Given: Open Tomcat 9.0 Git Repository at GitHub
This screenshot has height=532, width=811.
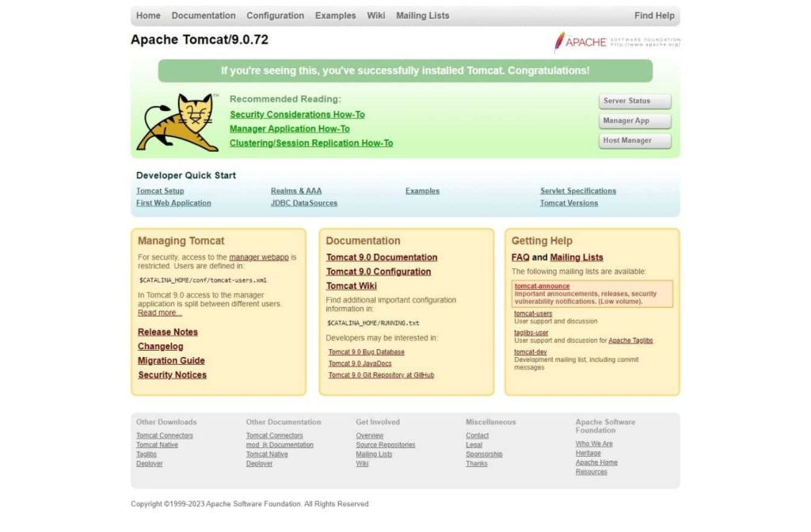Looking at the screenshot, I should pyautogui.click(x=381, y=375).
